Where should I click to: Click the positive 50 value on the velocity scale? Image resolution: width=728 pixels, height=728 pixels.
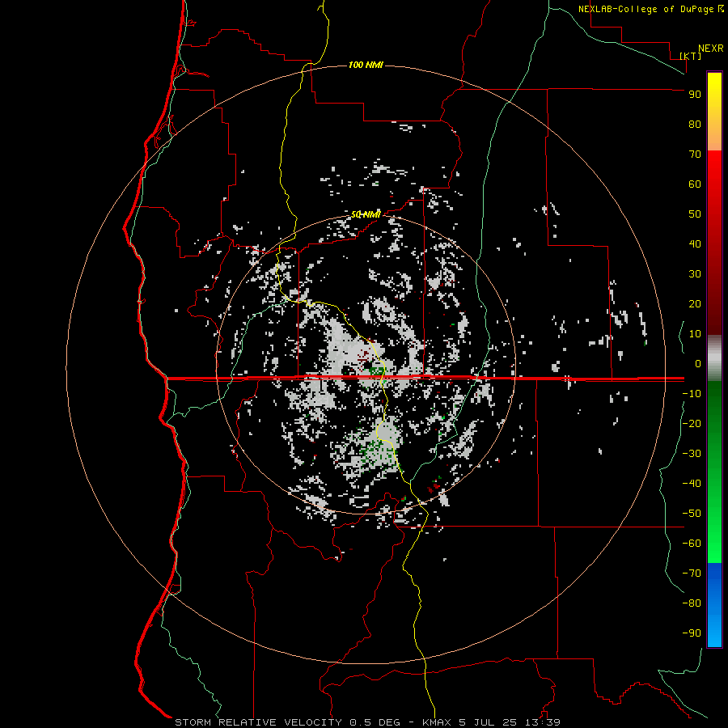point(695,214)
